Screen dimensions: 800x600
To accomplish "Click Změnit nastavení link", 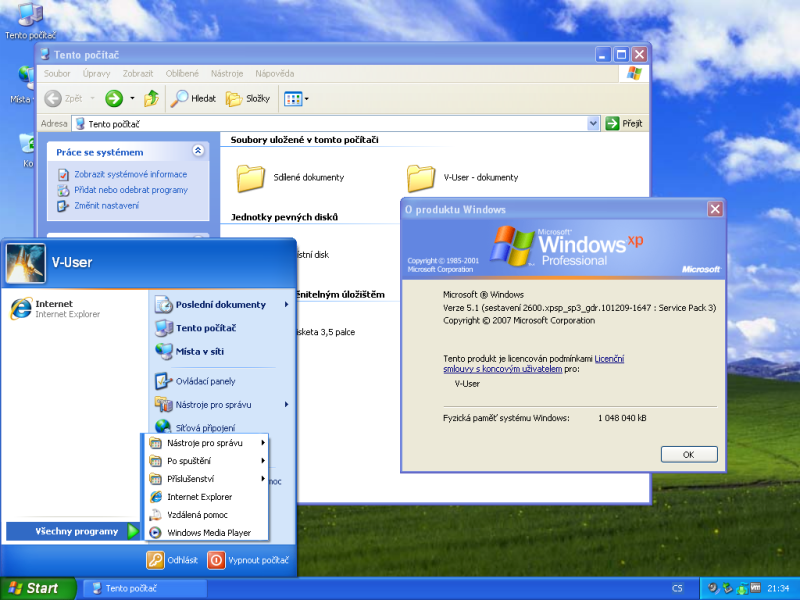I will pyautogui.click(x=106, y=206).
